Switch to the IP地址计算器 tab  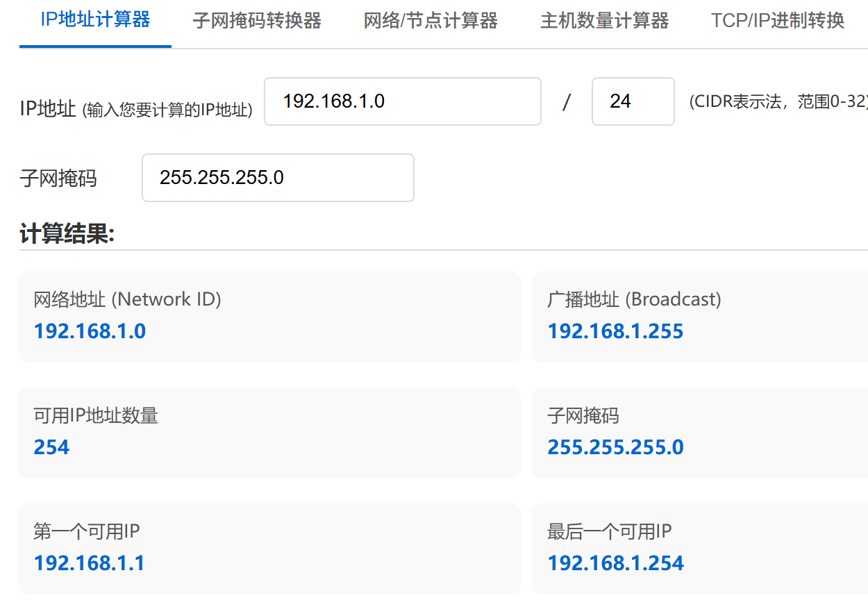(95, 20)
